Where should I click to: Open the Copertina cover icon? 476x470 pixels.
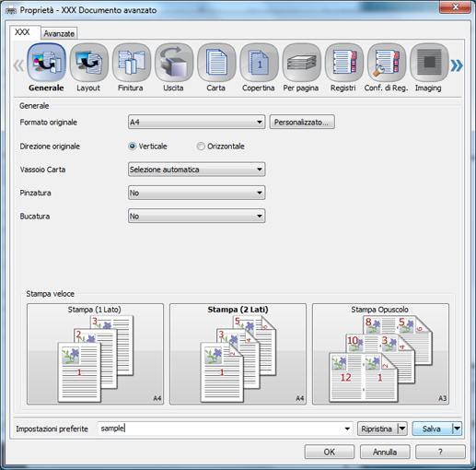pos(259,63)
